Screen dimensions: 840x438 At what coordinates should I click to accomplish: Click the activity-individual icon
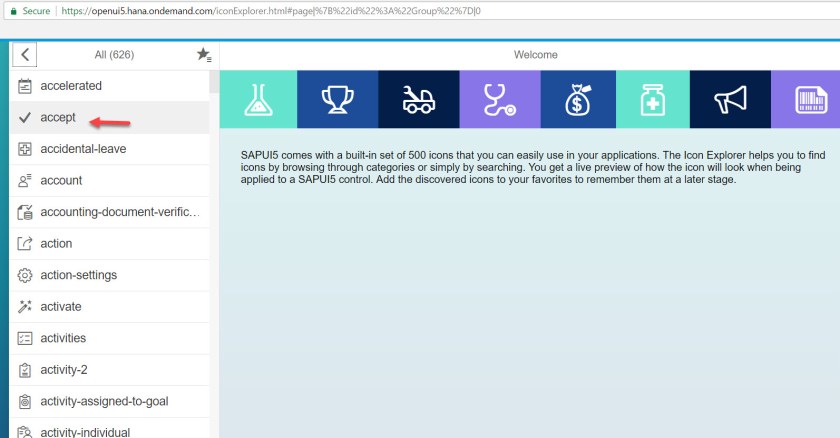pos(25,432)
